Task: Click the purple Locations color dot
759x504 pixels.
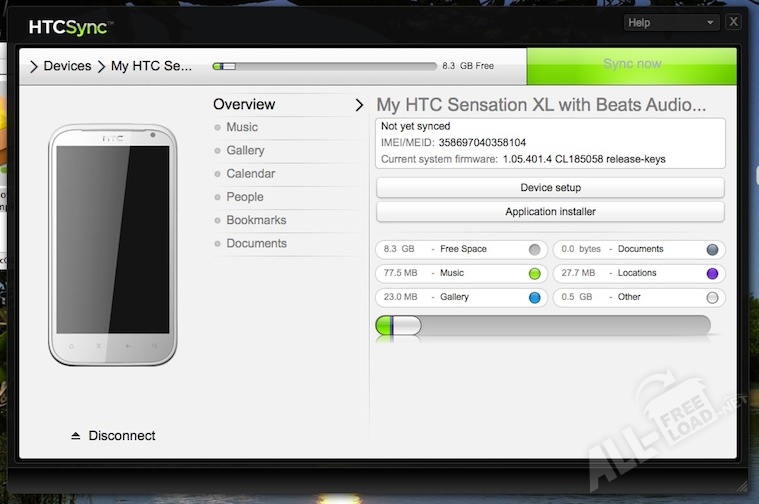Action: point(712,273)
